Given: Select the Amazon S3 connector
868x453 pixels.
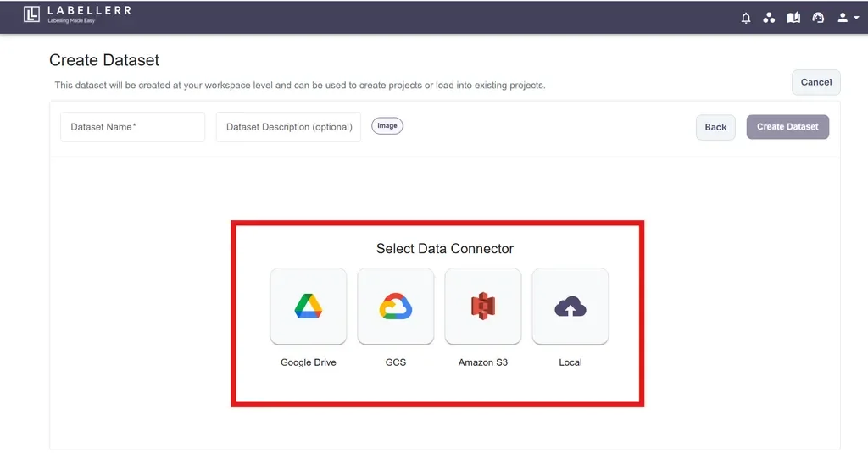Looking at the screenshot, I should tap(482, 307).
